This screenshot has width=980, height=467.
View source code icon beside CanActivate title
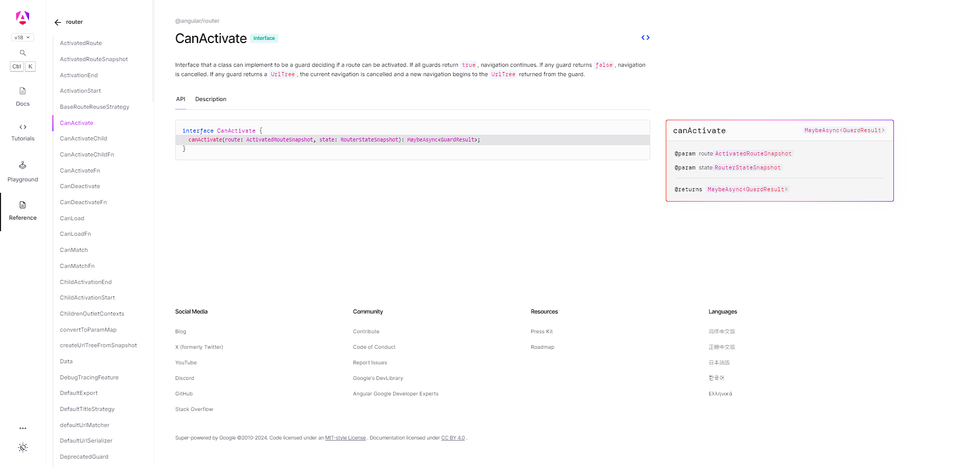pyautogui.click(x=645, y=38)
